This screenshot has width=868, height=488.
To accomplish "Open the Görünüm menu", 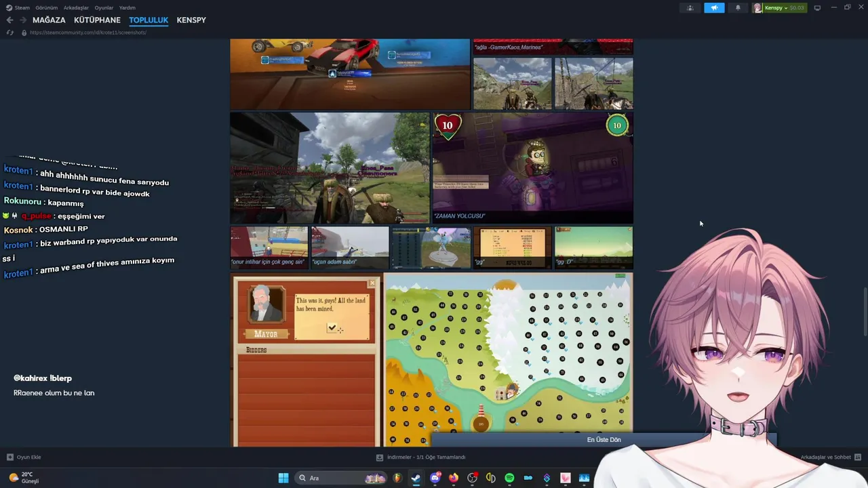I will pyautogui.click(x=47, y=8).
